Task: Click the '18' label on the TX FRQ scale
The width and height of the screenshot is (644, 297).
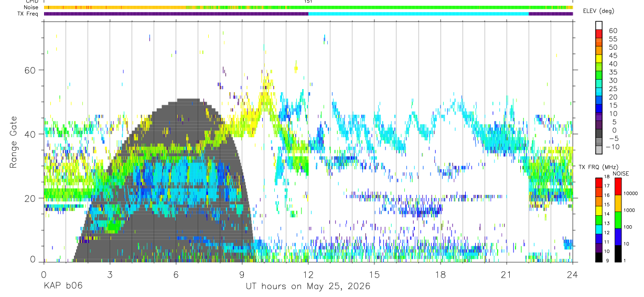Action: coord(607,177)
